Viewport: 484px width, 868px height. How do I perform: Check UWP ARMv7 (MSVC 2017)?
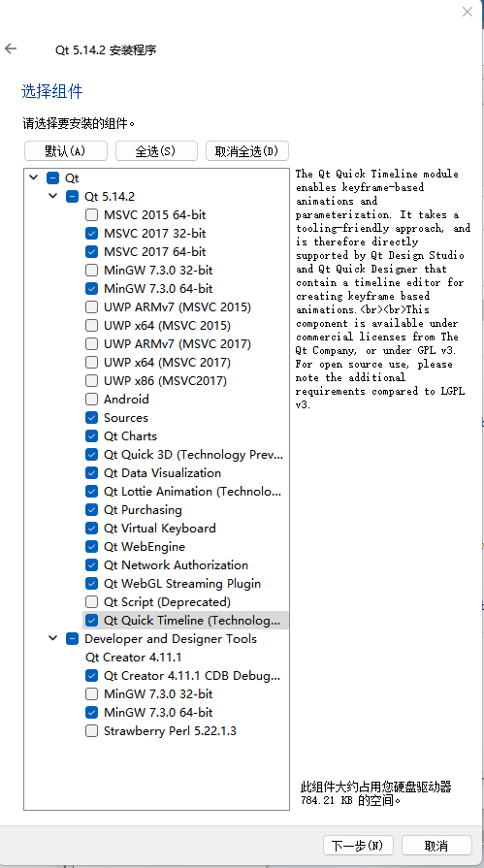[91, 343]
